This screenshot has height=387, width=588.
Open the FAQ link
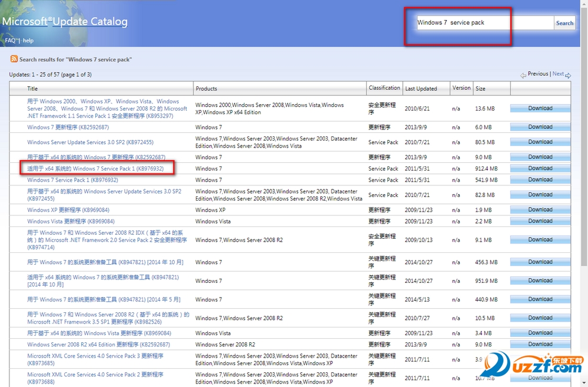click(10, 41)
